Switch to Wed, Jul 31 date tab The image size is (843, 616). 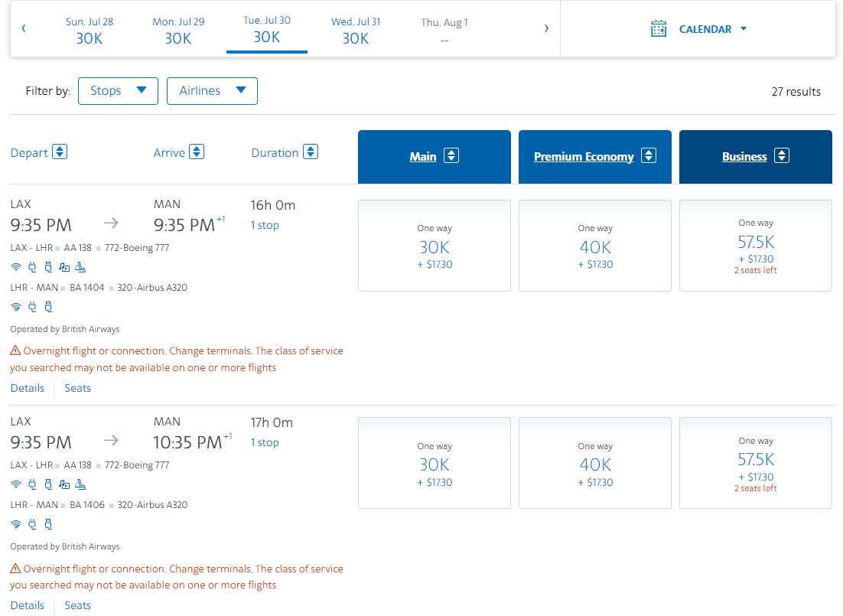tap(356, 29)
